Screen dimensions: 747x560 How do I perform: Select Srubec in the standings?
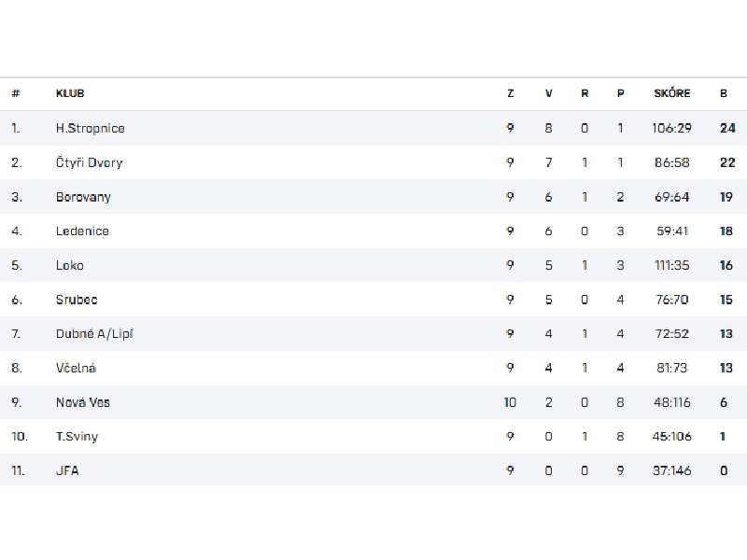[77, 300]
